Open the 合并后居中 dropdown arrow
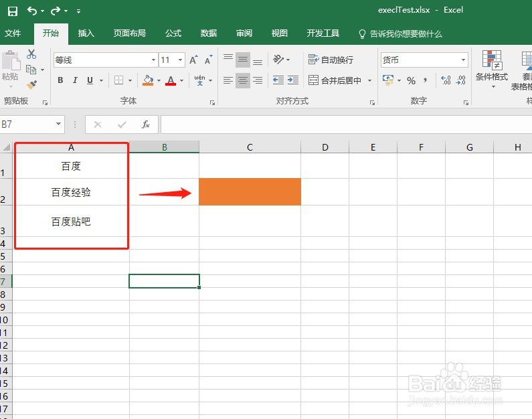The height and width of the screenshot is (419, 532). pos(369,80)
